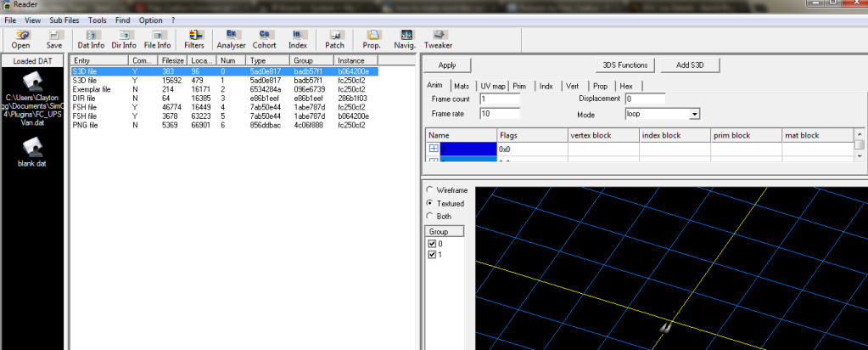The width and height of the screenshot is (868, 350).
Task: Open the Index tool
Action: pos(297,39)
